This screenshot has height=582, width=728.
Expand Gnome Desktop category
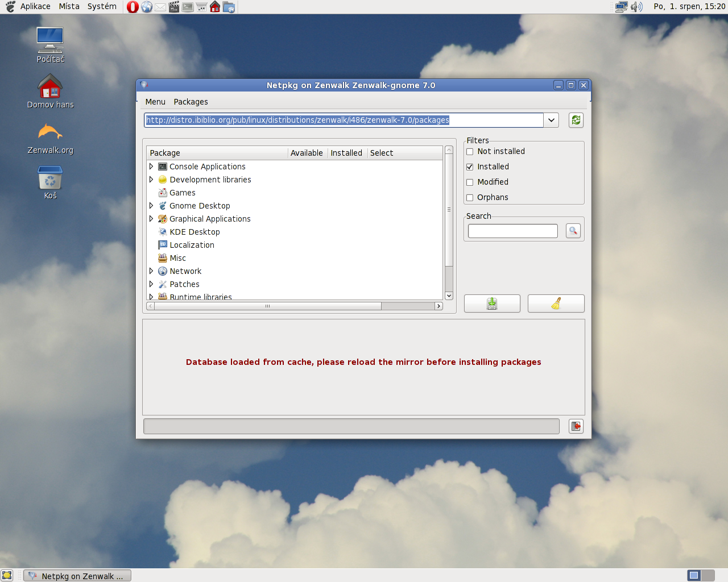151,206
